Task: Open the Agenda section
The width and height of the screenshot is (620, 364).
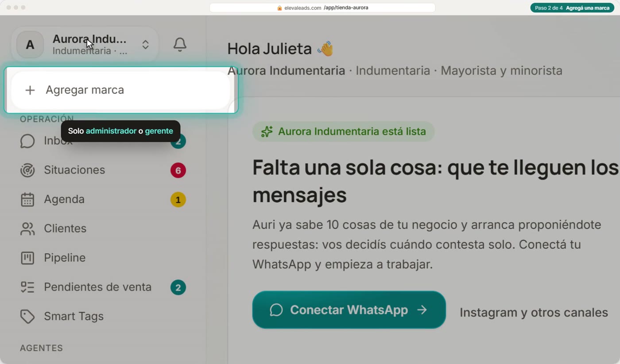Action: coord(103,199)
